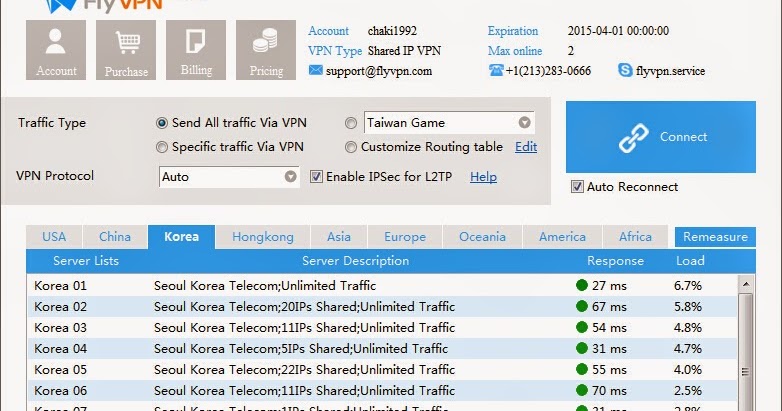Viewport: 782px width, 411px height.
Task: Switch to the Europe tab
Action: 405,237
